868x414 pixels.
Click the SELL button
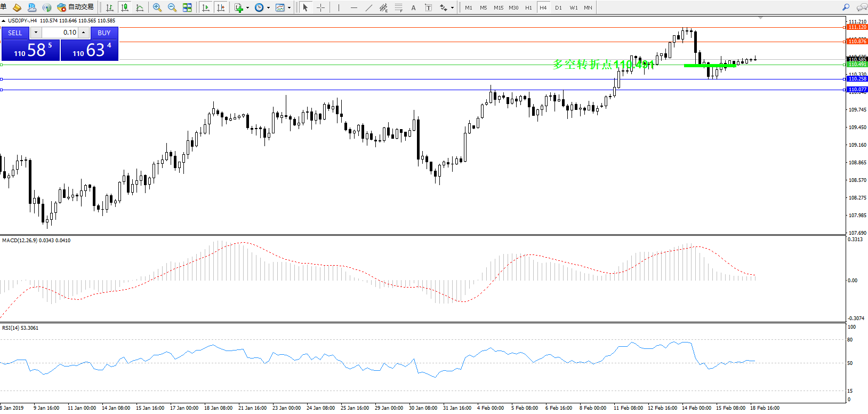[15, 33]
